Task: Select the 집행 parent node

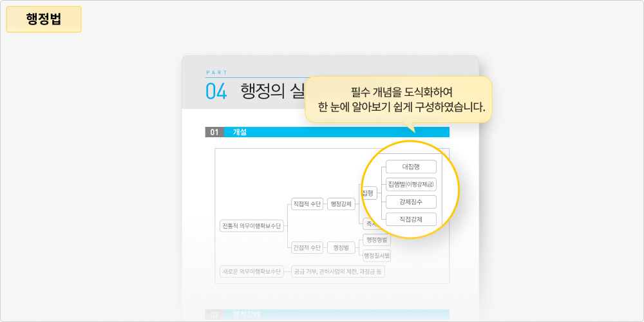Action: tap(369, 193)
